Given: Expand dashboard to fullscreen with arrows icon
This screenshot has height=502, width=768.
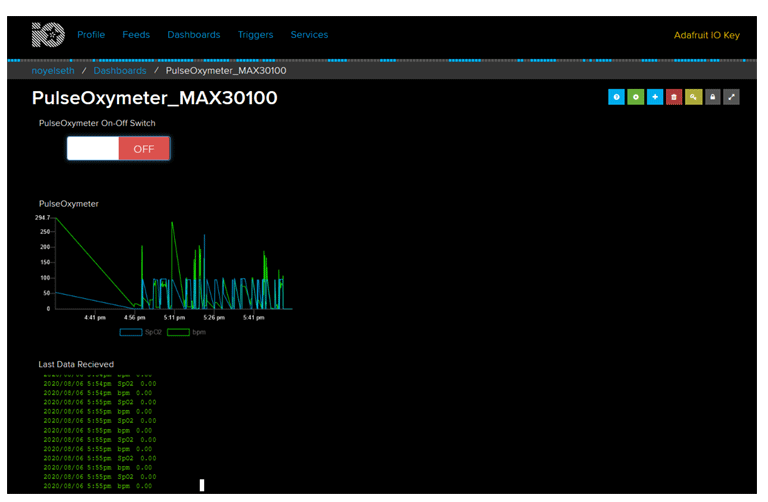Looking at the screenshot, I should pos(732,97).
